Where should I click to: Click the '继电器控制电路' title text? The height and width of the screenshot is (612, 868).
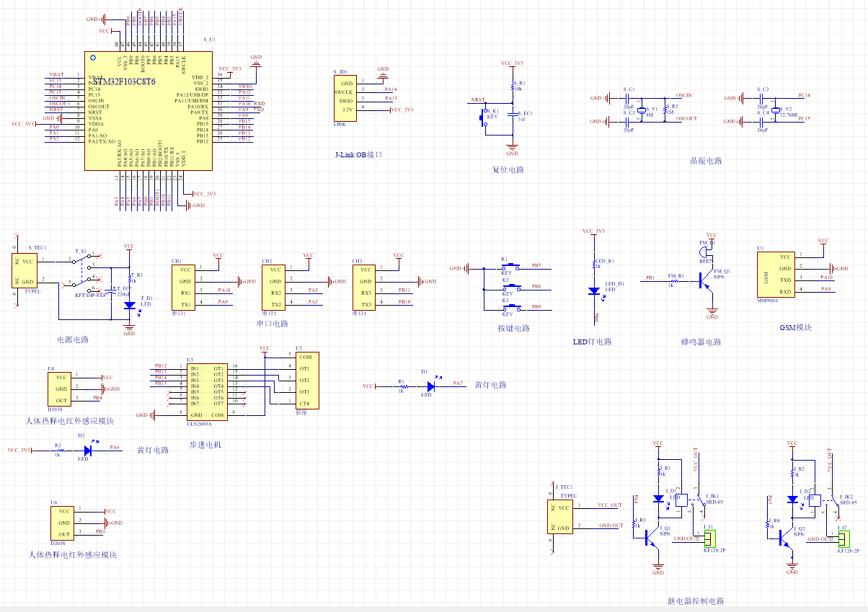pos(696,600)
